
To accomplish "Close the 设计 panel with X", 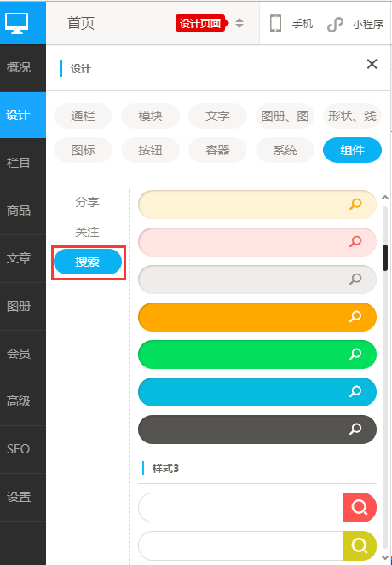I will tap(372, 64).
